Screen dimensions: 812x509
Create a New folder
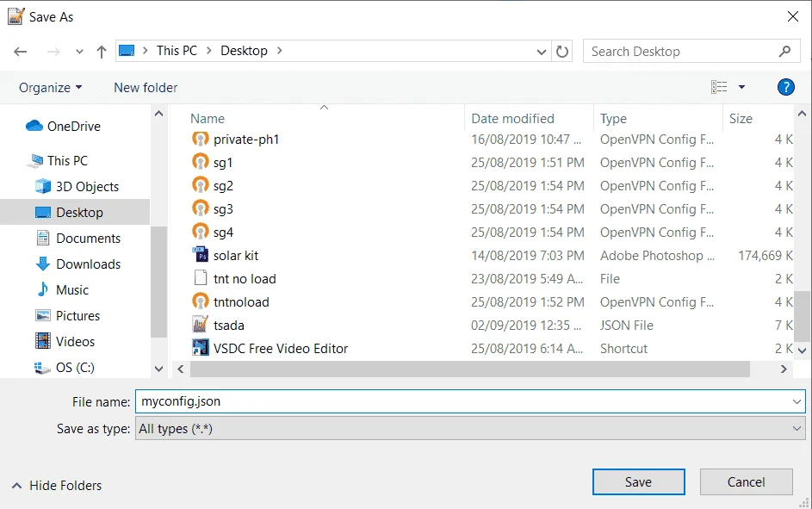[x=146, y=88]
